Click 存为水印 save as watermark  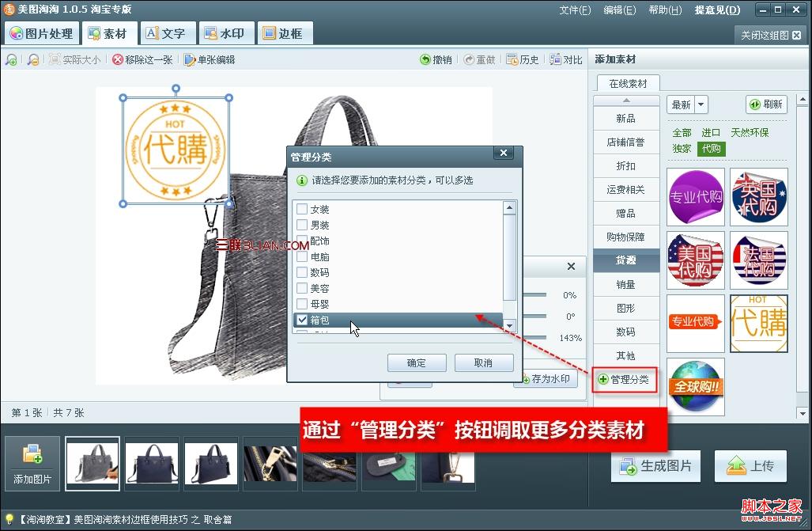tap(546, 379)
